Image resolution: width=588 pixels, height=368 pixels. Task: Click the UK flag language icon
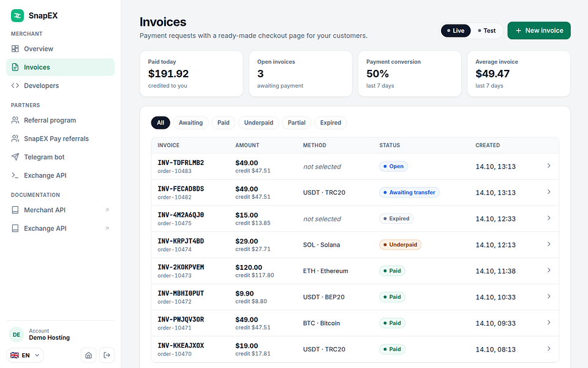15,355
